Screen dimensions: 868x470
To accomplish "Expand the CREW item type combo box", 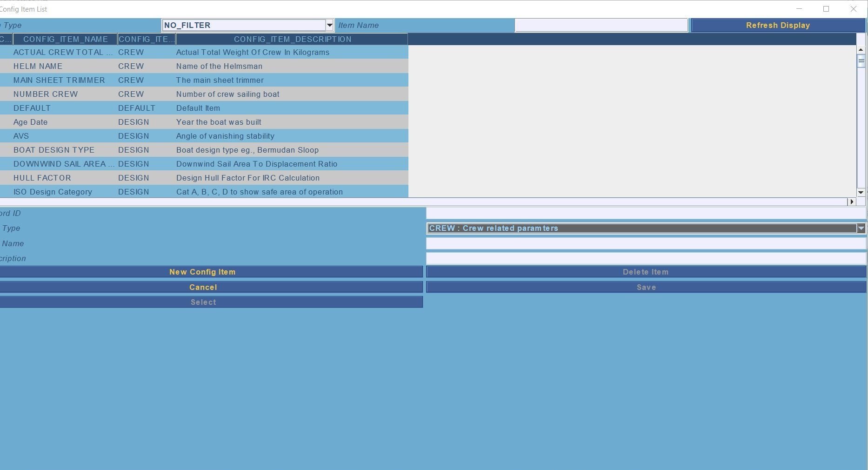I will (x=861, y=228).
